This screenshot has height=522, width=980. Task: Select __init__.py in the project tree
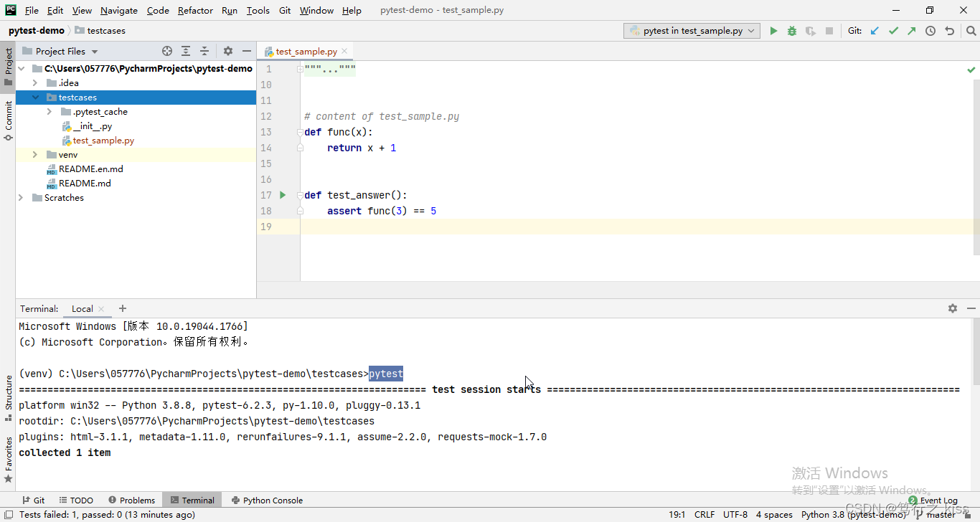93,126
